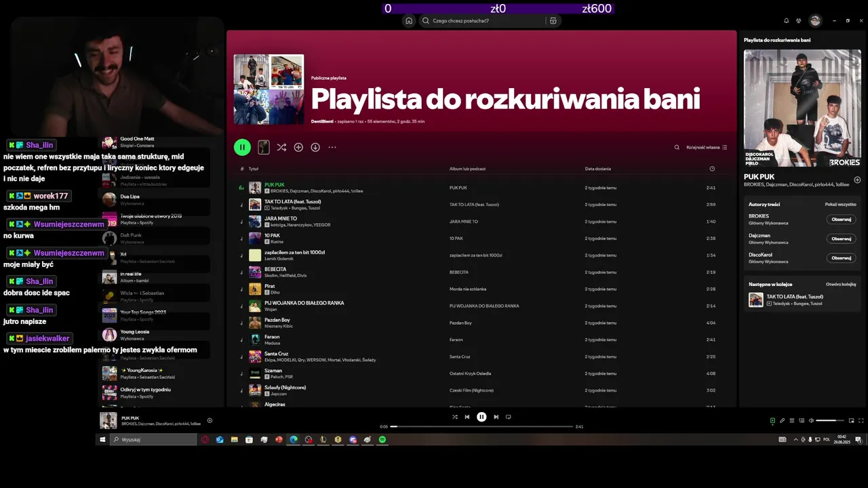Go to Spotify Home
The width and height of the screenshot is (868, 488).
point(409,21)
